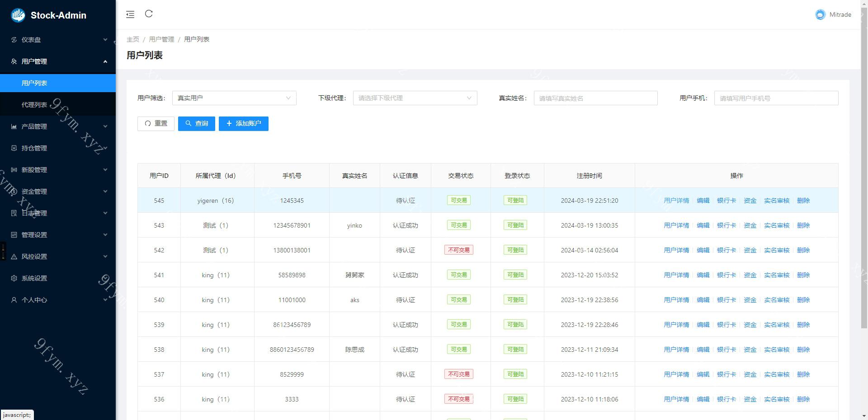
Task: Click phone number 13800138001
Action: point(292,250)
